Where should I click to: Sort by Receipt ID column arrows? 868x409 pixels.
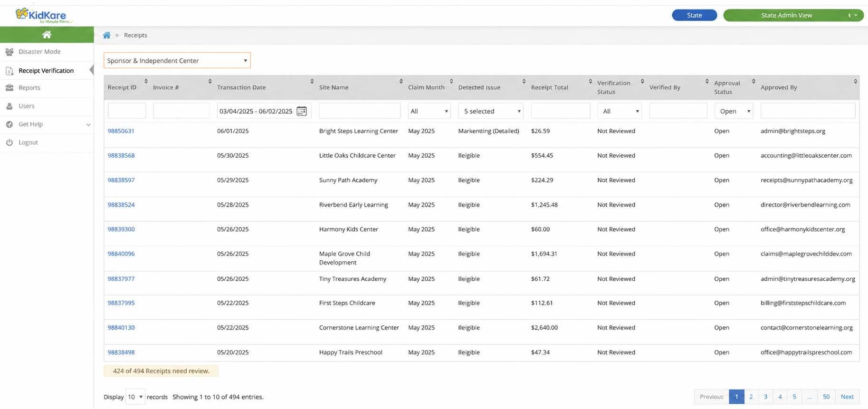pyautogui.click(x=146, y=81)
